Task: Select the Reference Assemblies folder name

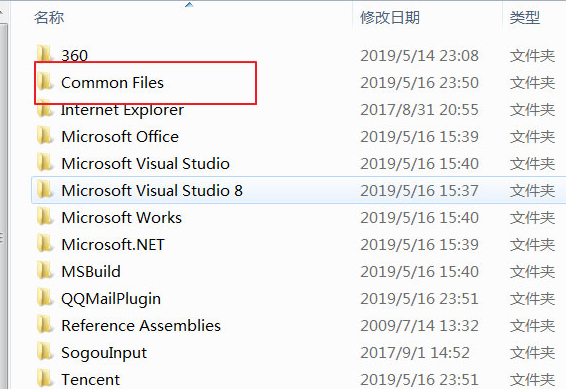Action: (141, 325)
